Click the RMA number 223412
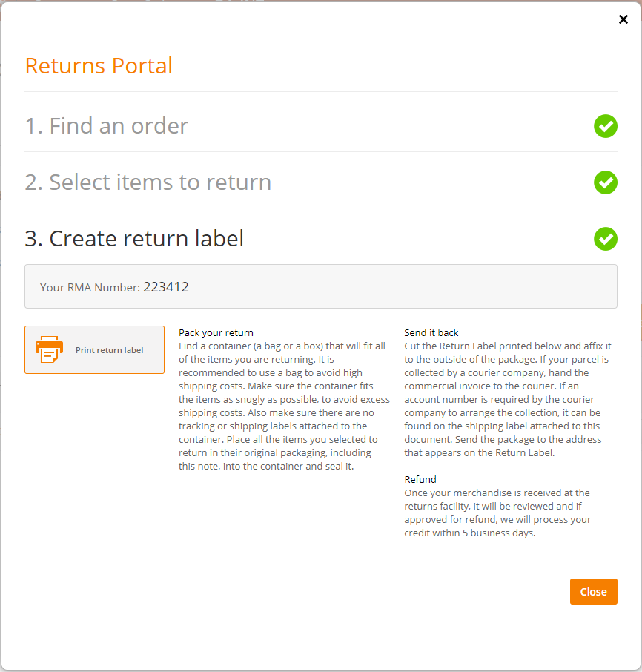Screen dimensions: 642x672 click(x=166, y=287)
